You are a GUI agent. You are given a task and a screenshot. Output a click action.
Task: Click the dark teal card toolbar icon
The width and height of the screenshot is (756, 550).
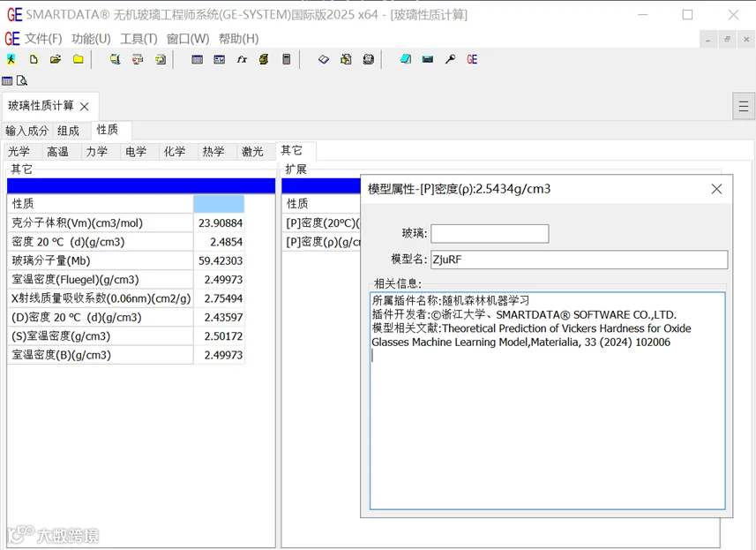click(428, 59)
